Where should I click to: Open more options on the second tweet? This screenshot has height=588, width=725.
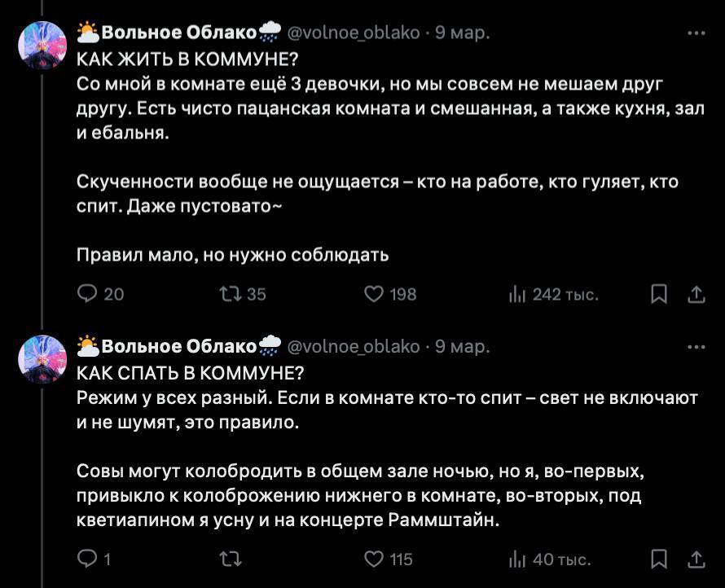click(x=696, y=347)
